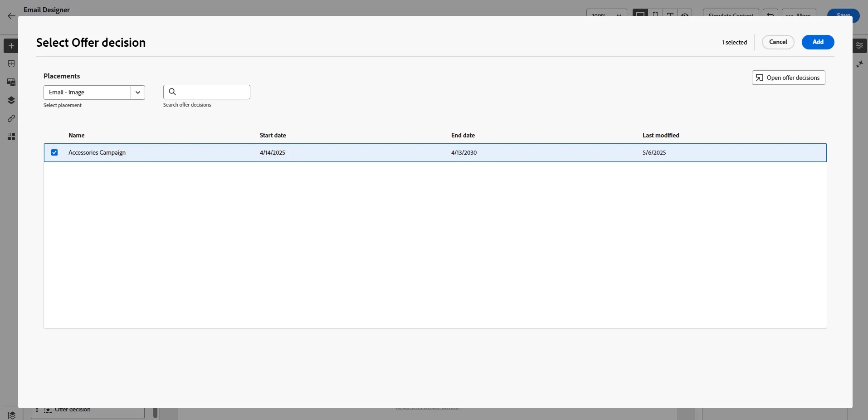
Task: Open the Links chain icon in sidebar
Action: tap(11, 118)
